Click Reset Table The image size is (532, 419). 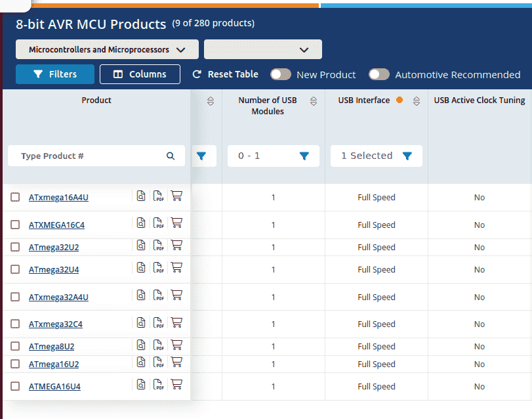pyautogui.click(x=225, y=74)
